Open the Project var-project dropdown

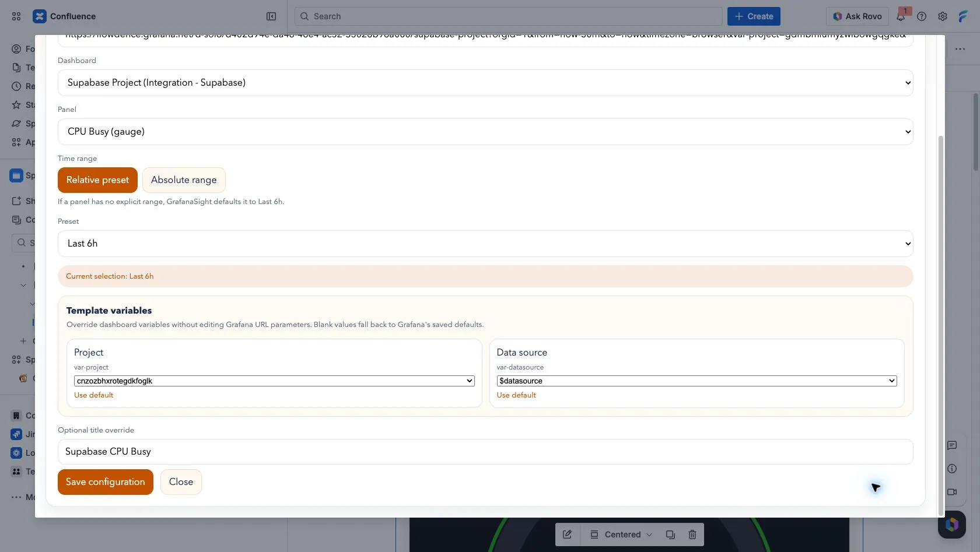click(x=274, y=381)
